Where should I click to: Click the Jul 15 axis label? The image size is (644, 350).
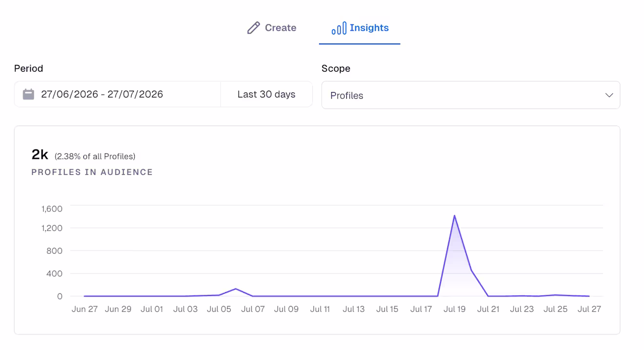(x=387, y=309)
